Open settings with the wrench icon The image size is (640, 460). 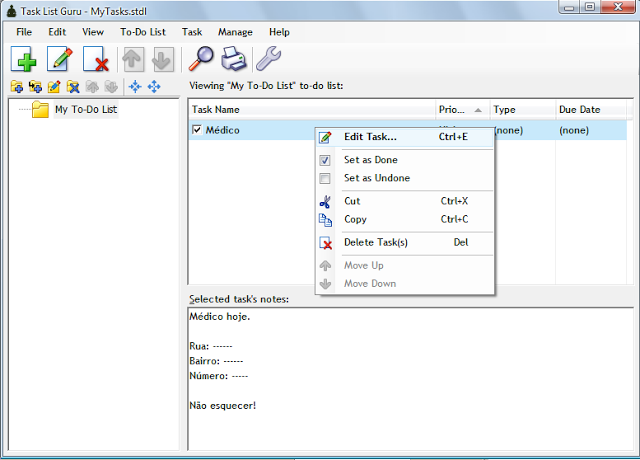[268, 59]
